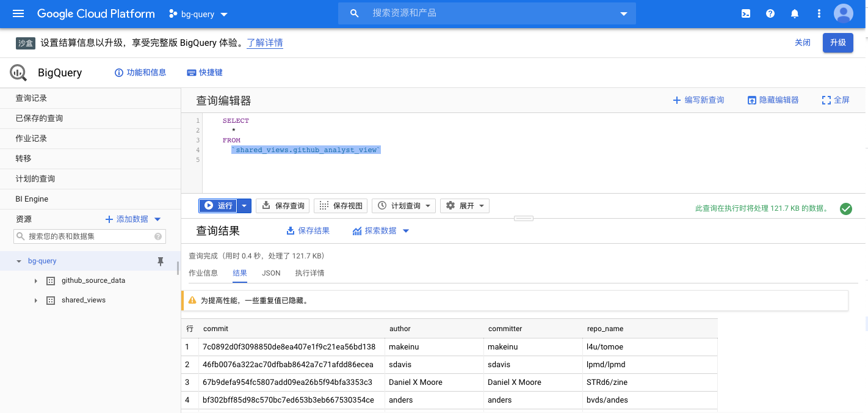Click 保存视图 save view
The width and height of the screenshot is (868, 413).
pyautogui.click(x=341, y=206)
